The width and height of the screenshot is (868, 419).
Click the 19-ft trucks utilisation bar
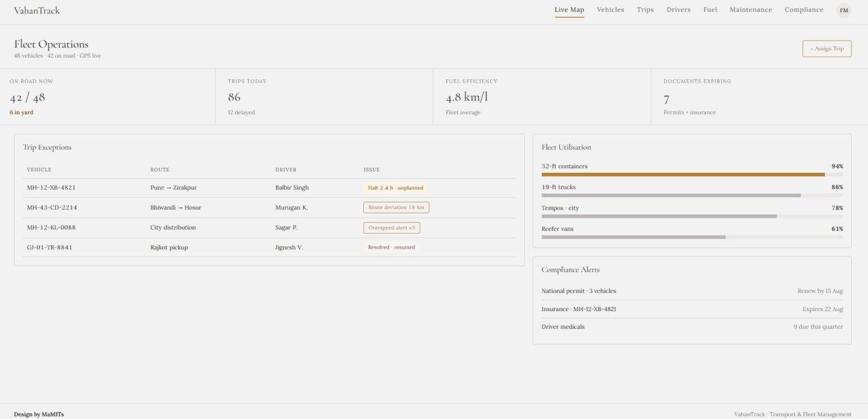click(692, 195)
